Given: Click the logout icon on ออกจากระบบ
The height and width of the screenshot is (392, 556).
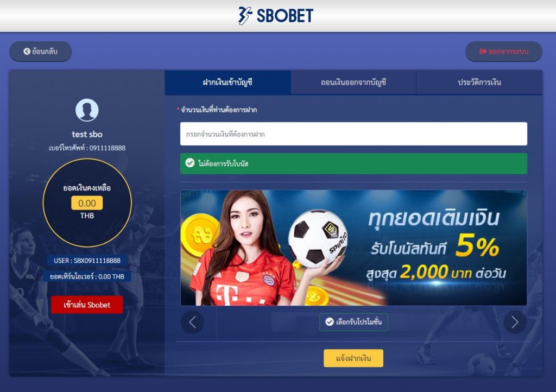Looking at the screenshot, I should [483, 52].
